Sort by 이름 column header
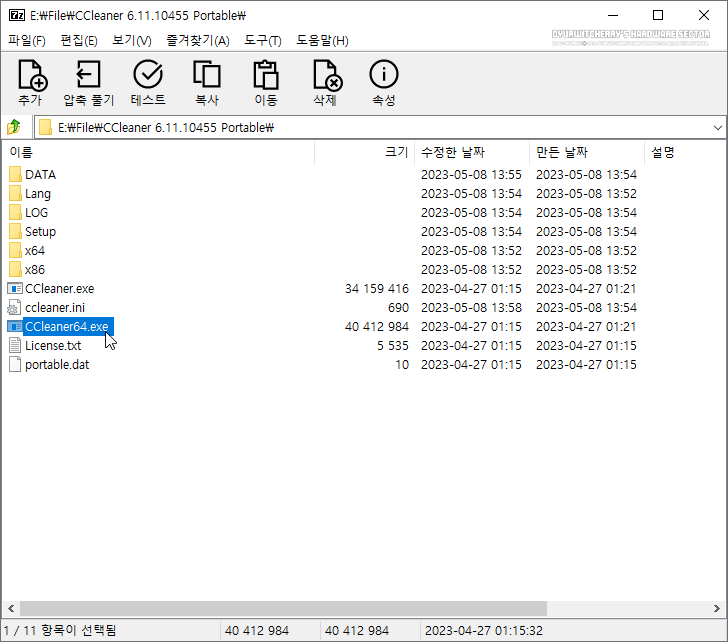 158,152
